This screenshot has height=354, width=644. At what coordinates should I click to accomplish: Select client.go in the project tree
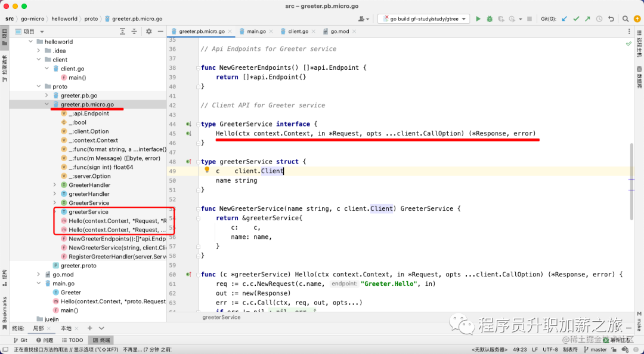point(72,69)
